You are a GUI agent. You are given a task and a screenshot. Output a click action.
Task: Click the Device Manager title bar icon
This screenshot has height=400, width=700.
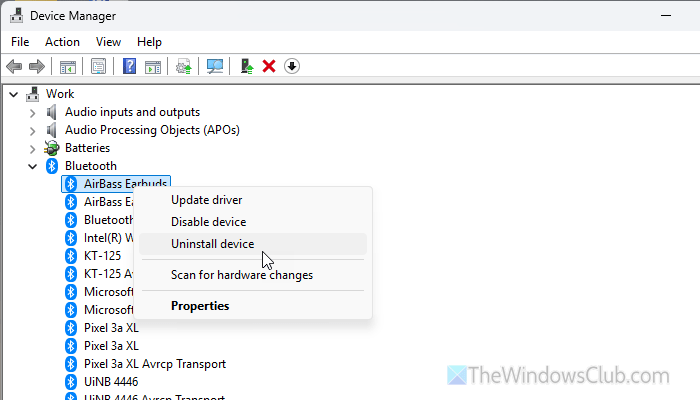click(17, 16)
